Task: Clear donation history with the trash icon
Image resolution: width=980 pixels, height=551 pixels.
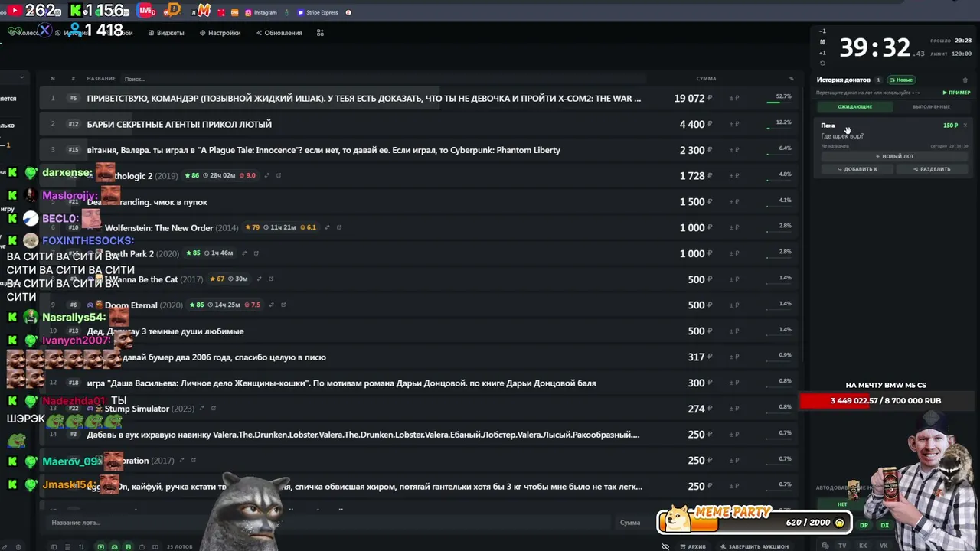Action: pos(965,80)
